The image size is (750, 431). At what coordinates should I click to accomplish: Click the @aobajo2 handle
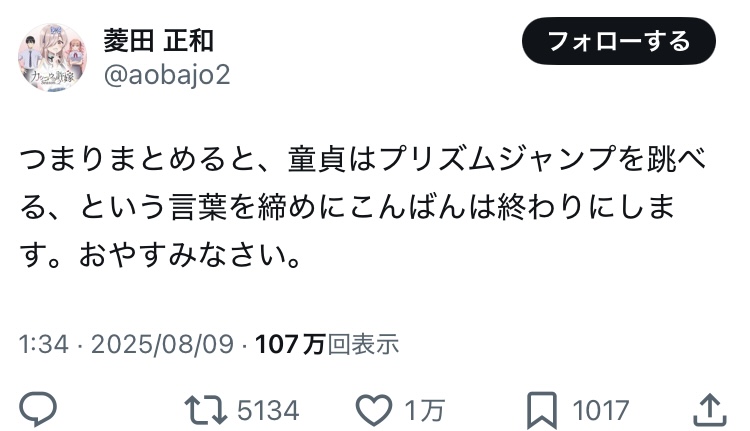pyautogui.click(x=167, y=75)
